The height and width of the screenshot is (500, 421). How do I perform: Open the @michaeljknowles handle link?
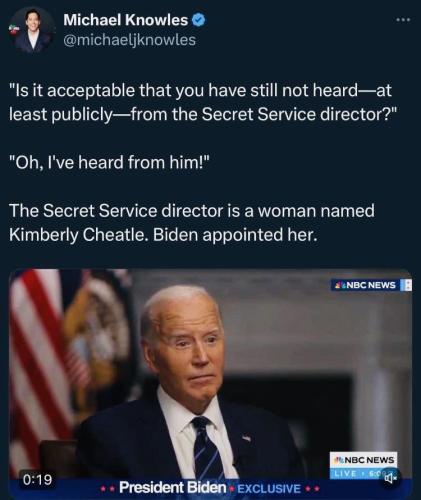(129, 40)
